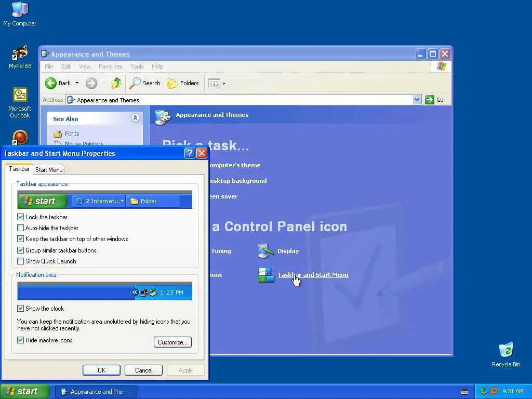Screen dimensions: 532x399
Task: Open Microsoft Outlook desktop icon
Action: [x=20, y=103]
